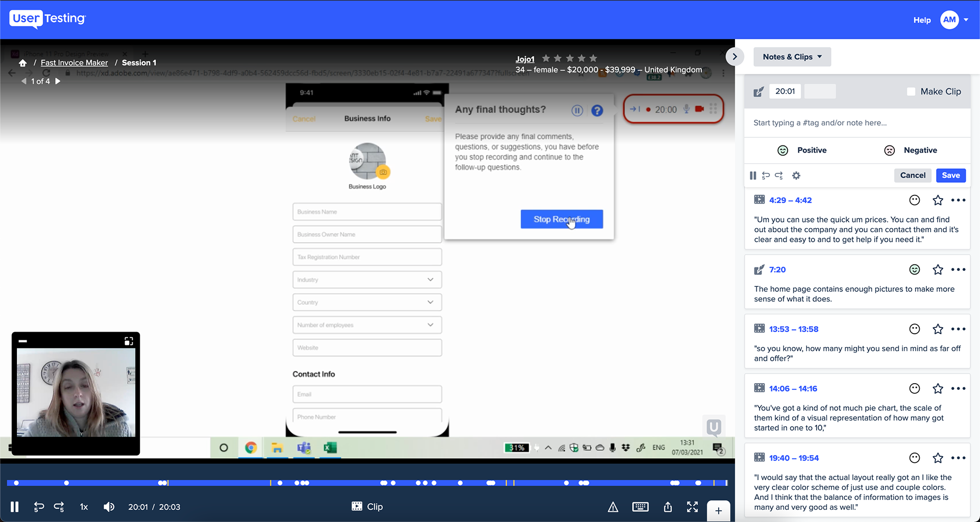Open the Notes & Clips dropdown
The width and height of the screenshot is (980, 522).
pos(792,57)
